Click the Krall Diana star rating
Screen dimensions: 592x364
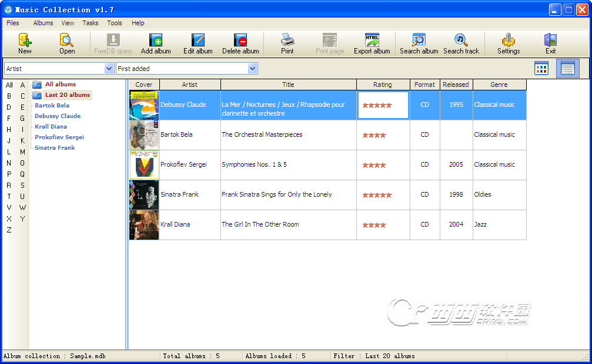tap(374, 225)
